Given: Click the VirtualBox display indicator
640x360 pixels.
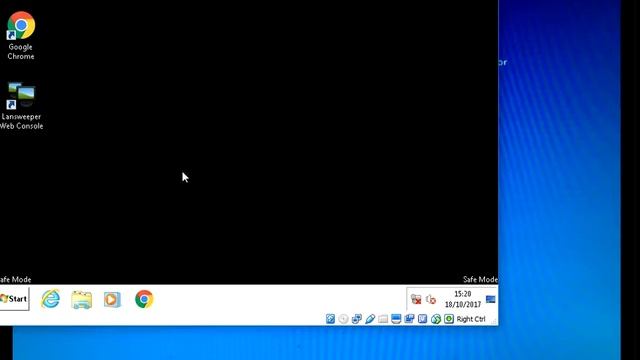Looking at the screenshot, I should pyautogui.click(x=396, y=319).
